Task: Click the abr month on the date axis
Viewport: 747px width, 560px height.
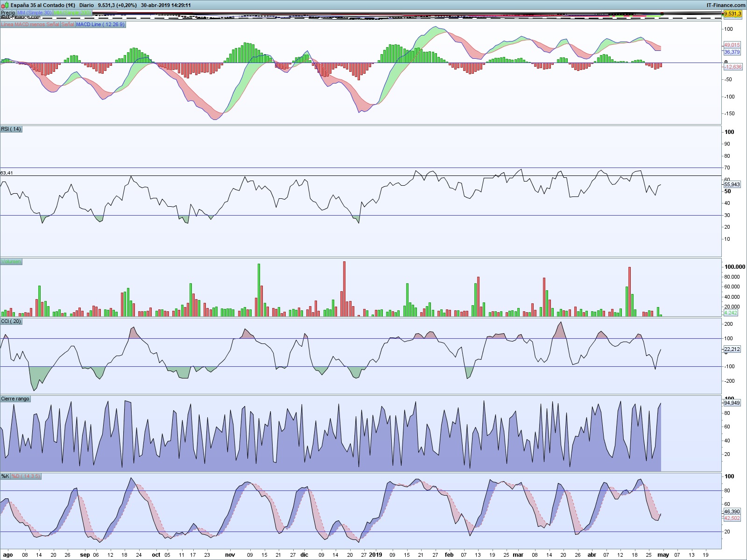Action: 592,555
